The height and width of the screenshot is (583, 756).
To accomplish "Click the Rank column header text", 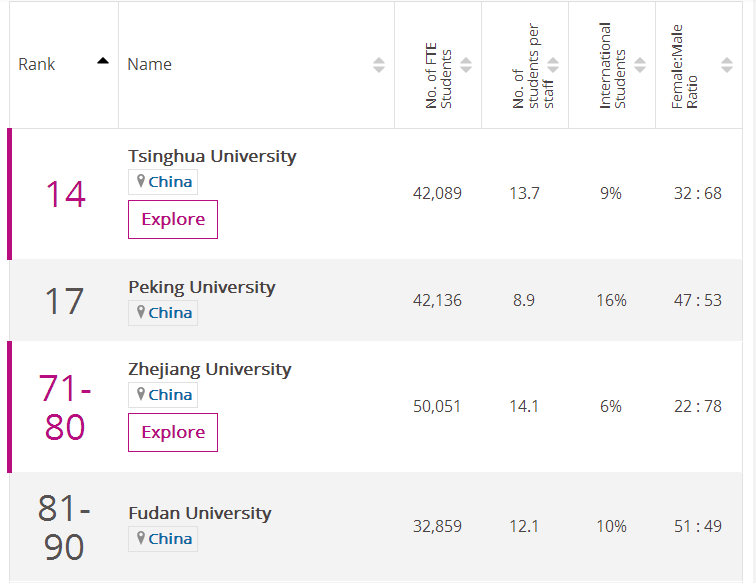I will tap(37, 64).
